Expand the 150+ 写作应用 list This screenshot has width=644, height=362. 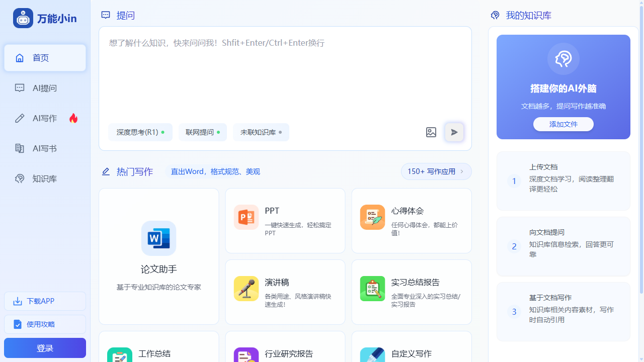(436, 171)
